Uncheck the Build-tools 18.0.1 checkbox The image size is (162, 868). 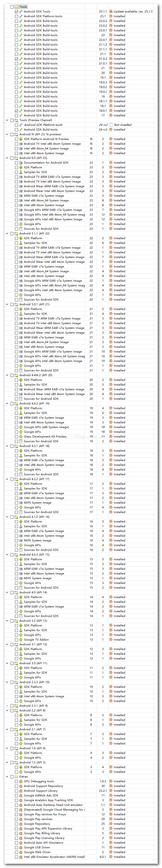17,111
